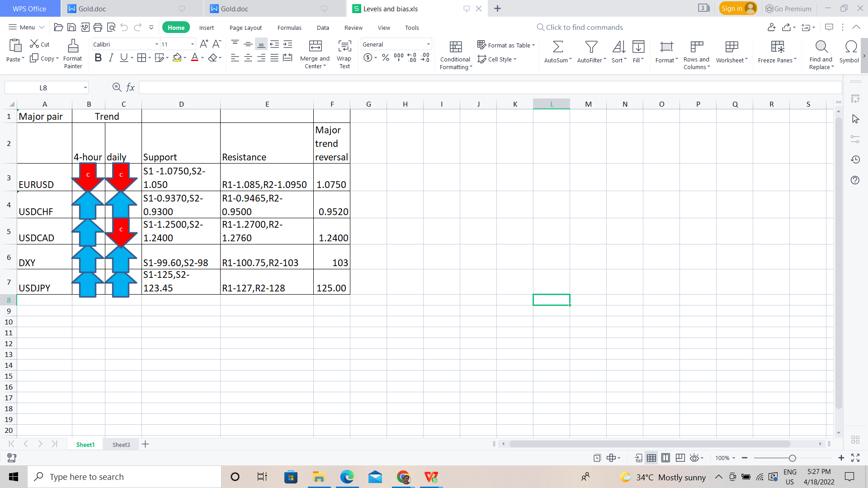This screenshot has width=868, height=488.
Task: Click the AutoFilter funnel icon
Action: point(591,47)
